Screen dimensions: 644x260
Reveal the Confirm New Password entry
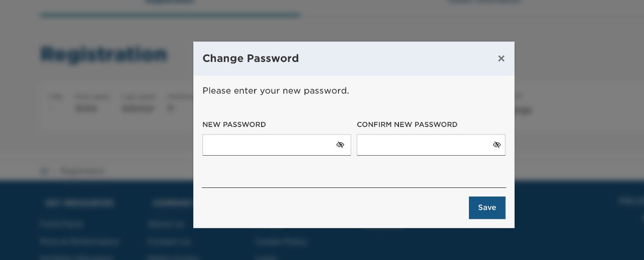(497, 145)
